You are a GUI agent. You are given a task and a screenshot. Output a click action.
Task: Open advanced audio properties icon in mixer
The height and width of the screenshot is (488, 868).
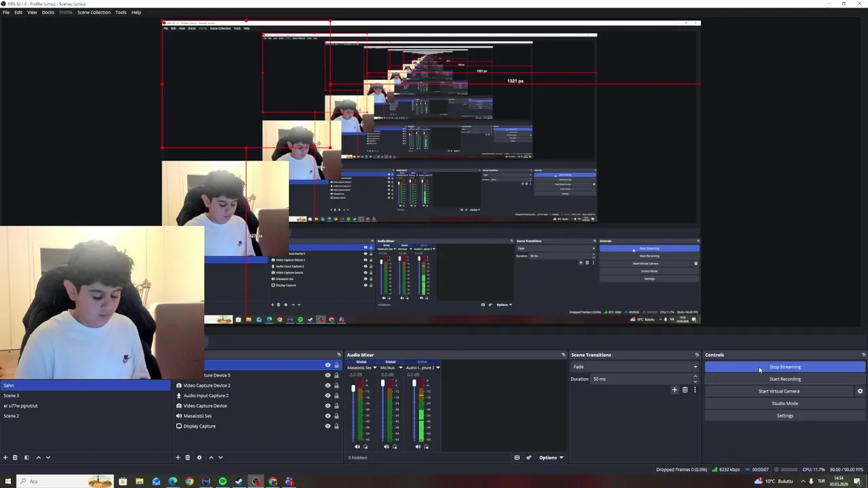(529, 457)
